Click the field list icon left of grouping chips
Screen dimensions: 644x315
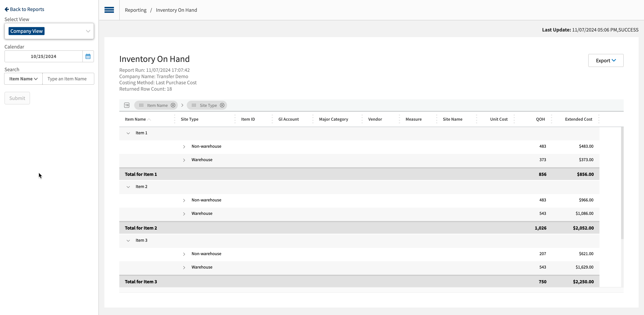pos(127,105)
